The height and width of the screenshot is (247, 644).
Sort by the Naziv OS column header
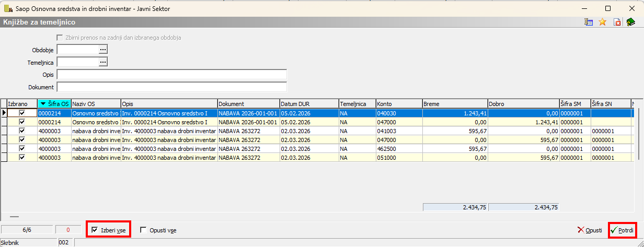[96, 103]
